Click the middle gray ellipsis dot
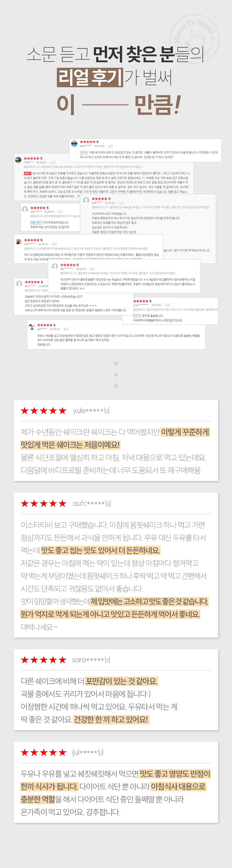This screenshot has height=868, width=232. click(x=116, y=375)
